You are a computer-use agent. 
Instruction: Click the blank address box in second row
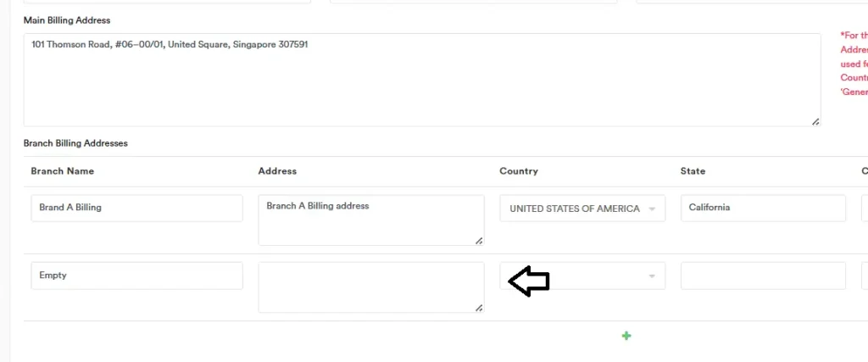tap(370, 287)
